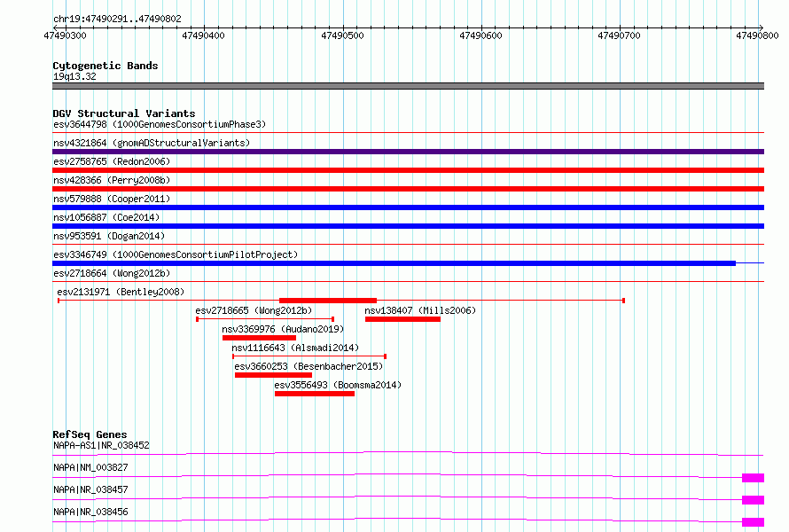Screen dimensions: 789x532
Task: Open the nsv138407 Mills2006 label
Action: [420, 310]
